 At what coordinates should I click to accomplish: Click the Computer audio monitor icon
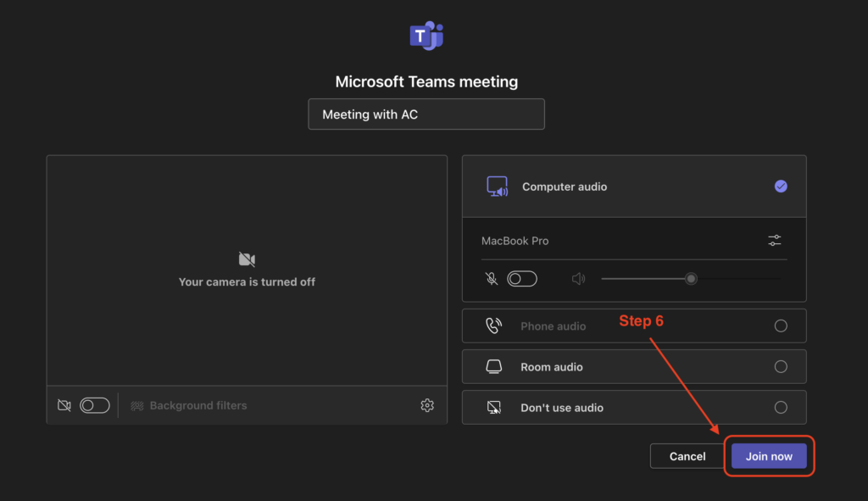click(x=497, y=186)
